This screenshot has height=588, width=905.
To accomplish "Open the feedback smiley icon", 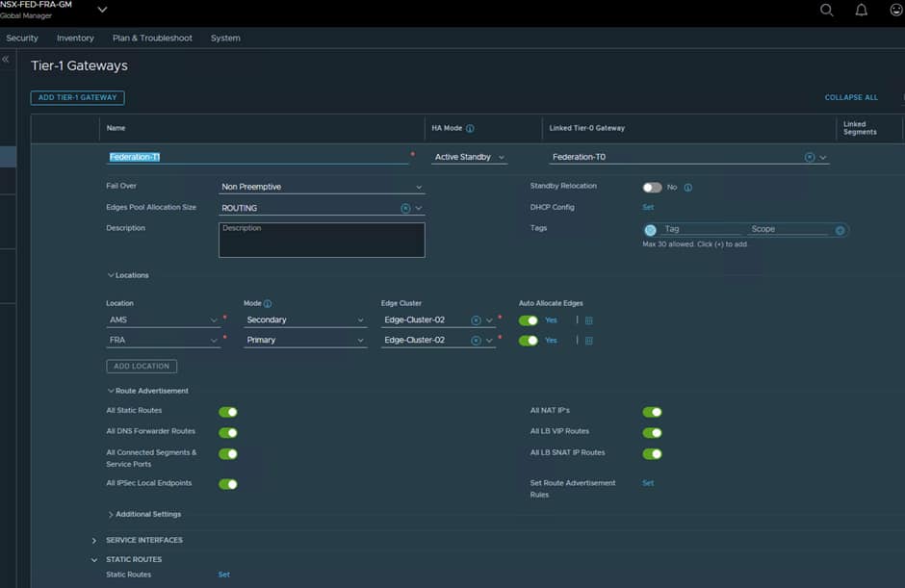I will point(896,10).
